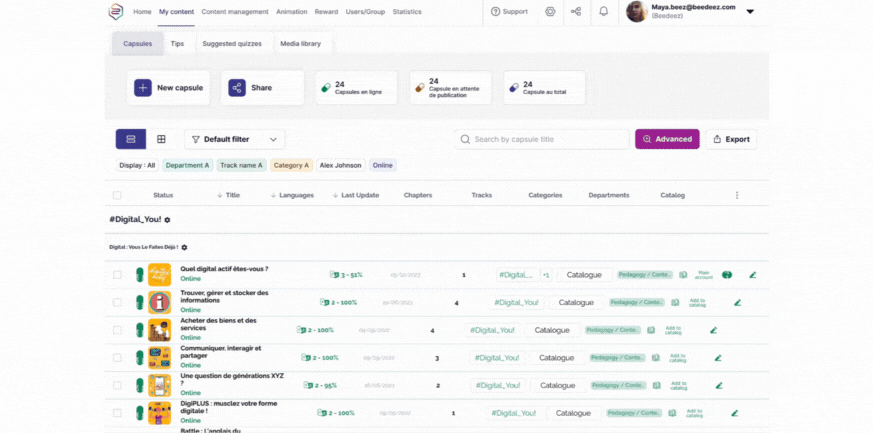873x433 pixels.
Task: Click the purple Advanced search button
Action: (x=667, y=139)
